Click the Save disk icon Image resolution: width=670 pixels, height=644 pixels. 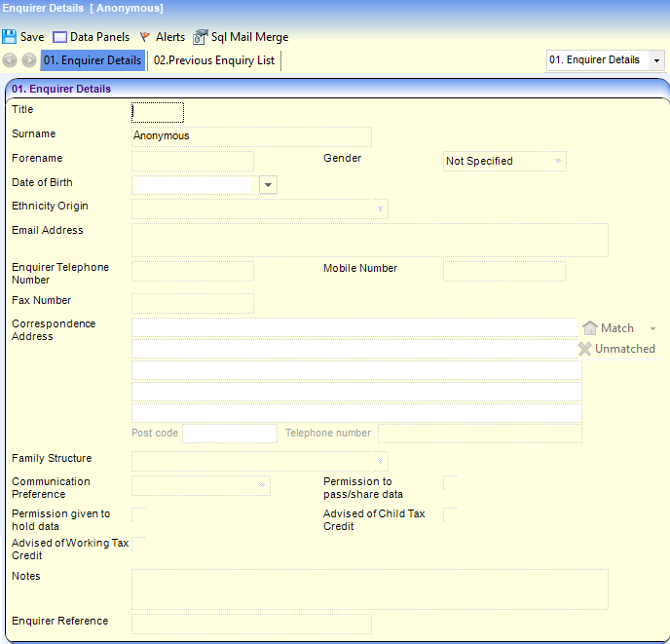click(10, 37)
